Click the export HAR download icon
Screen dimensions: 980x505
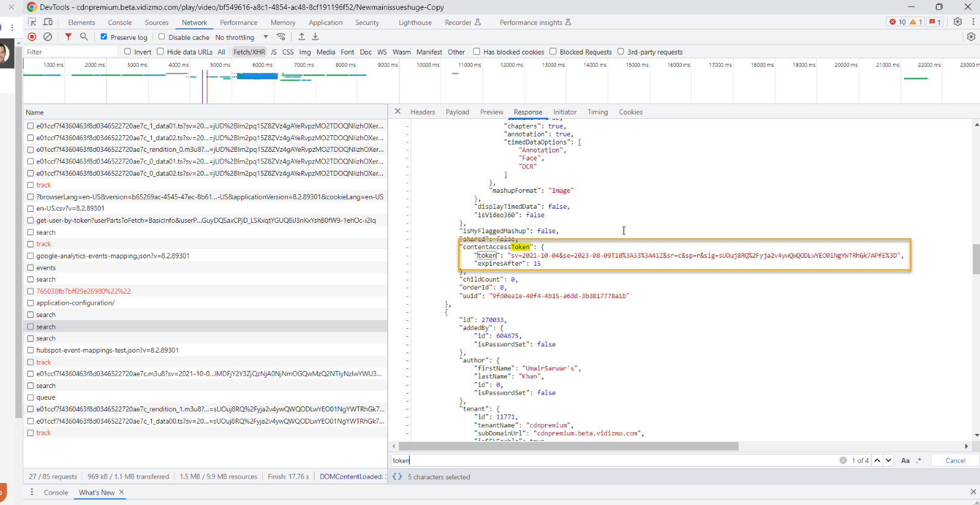pos(315,37)
